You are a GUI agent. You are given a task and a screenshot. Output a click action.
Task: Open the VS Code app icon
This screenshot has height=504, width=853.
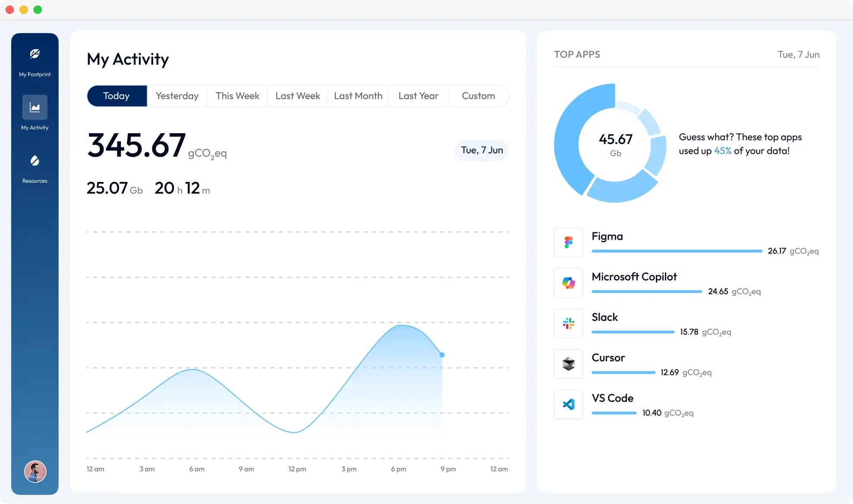(x=568, y=404)
